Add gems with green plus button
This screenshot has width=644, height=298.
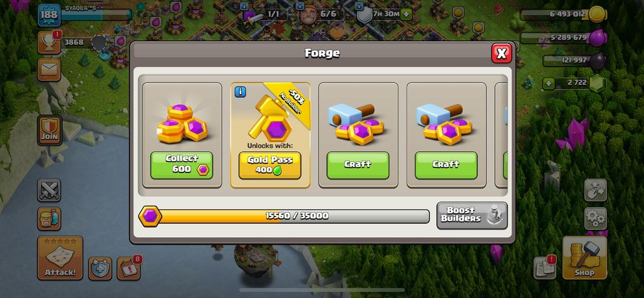coord(548,83)
